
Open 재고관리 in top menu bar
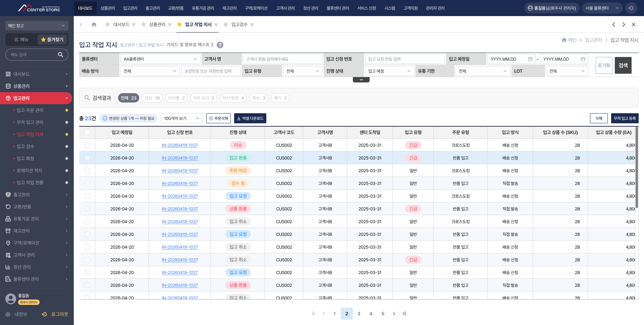(229, 8)
